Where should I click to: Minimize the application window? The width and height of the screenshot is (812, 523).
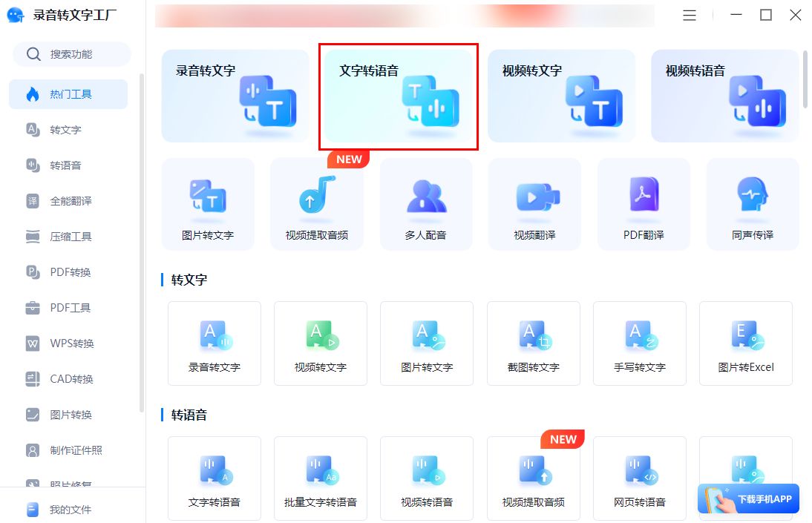(x=736, y=15)
